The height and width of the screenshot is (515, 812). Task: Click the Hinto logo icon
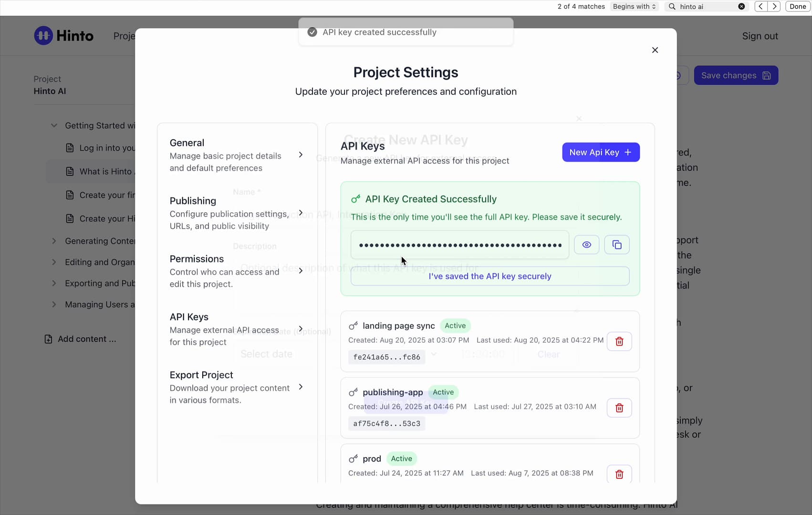(43, 36)
